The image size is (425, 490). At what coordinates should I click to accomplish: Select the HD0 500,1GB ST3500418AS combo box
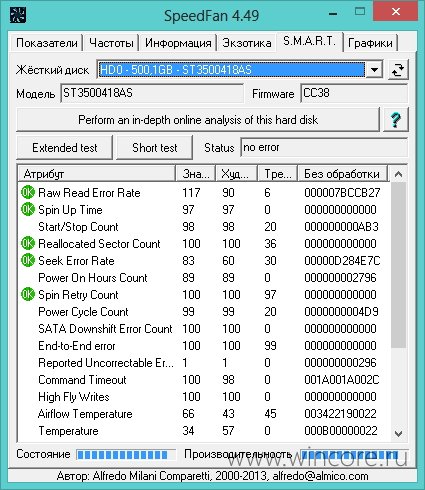point(240,70)
